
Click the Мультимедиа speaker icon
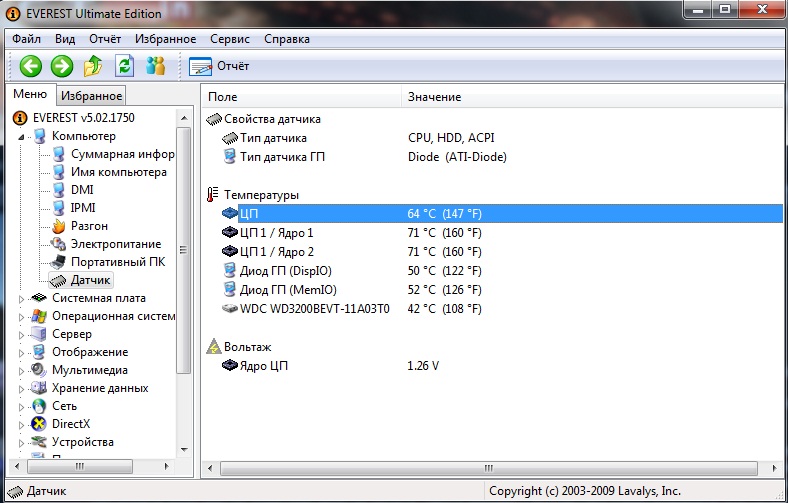[39, 370]
